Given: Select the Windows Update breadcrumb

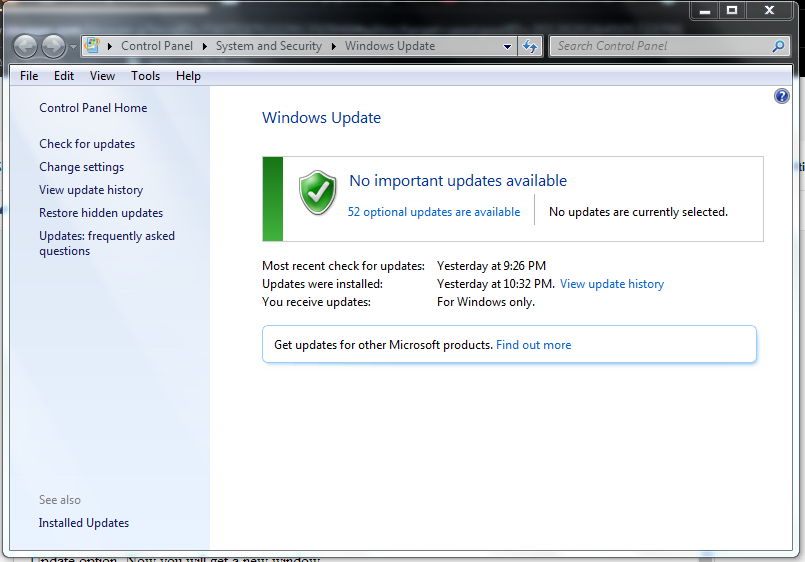Looking at the screenshot, I should 390,46.
